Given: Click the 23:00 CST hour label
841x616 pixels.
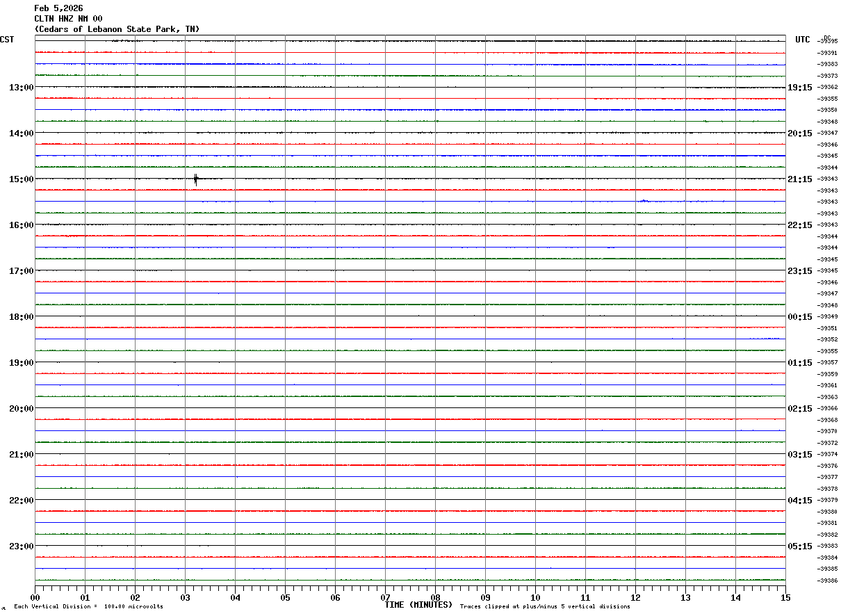Looking at the screenshot, I should click(x=22, y=546).
